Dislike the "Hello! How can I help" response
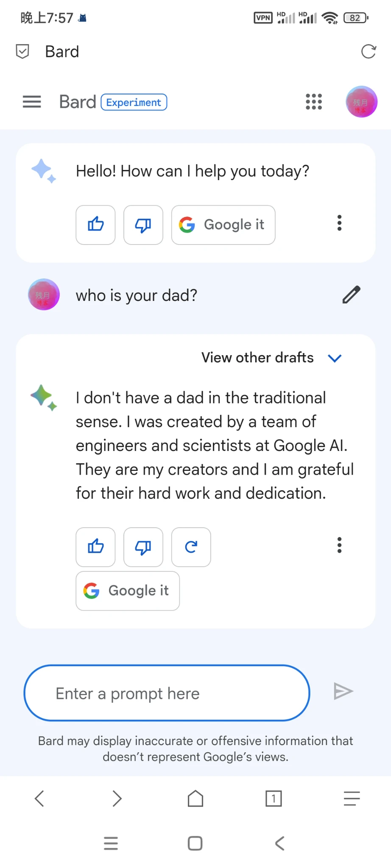Viewport: 391px width, 868px height. pos(143,225)
